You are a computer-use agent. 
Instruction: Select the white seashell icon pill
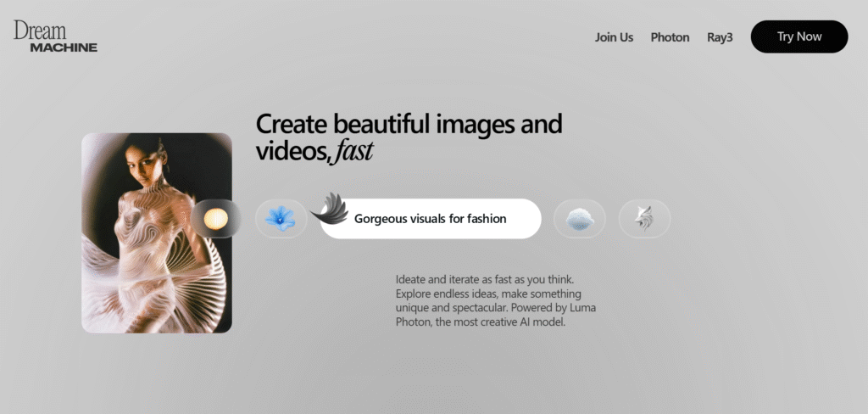point(580,219)
